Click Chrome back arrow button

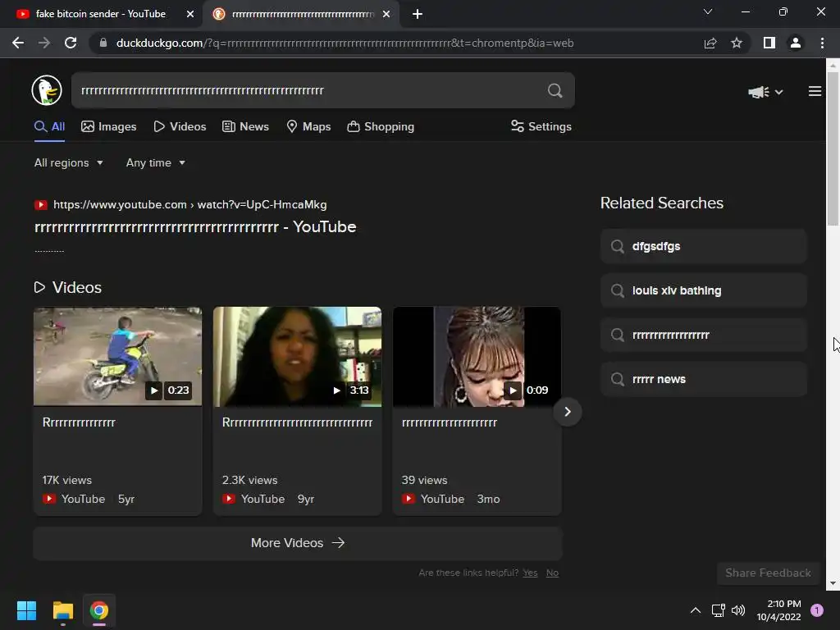18,43
